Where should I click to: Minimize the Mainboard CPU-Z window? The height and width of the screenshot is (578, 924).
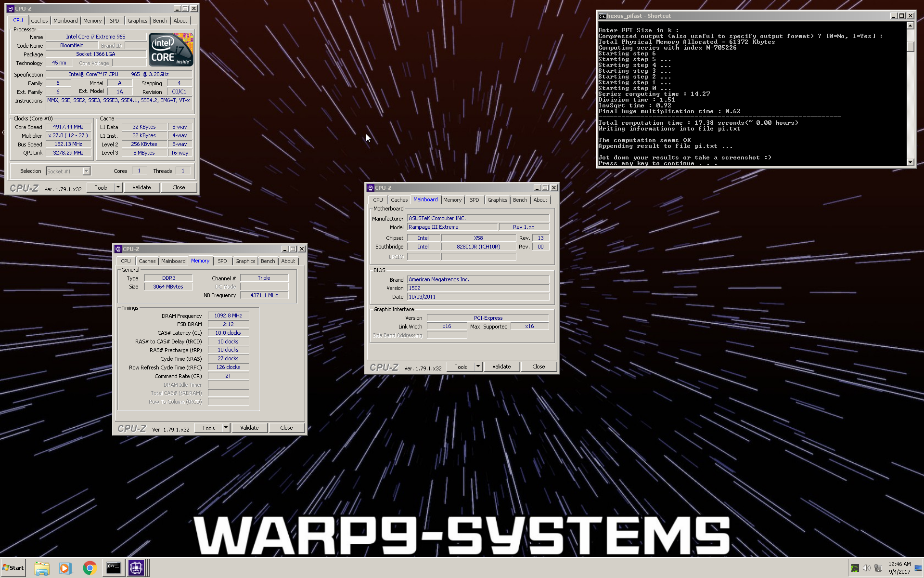[537, 188]
